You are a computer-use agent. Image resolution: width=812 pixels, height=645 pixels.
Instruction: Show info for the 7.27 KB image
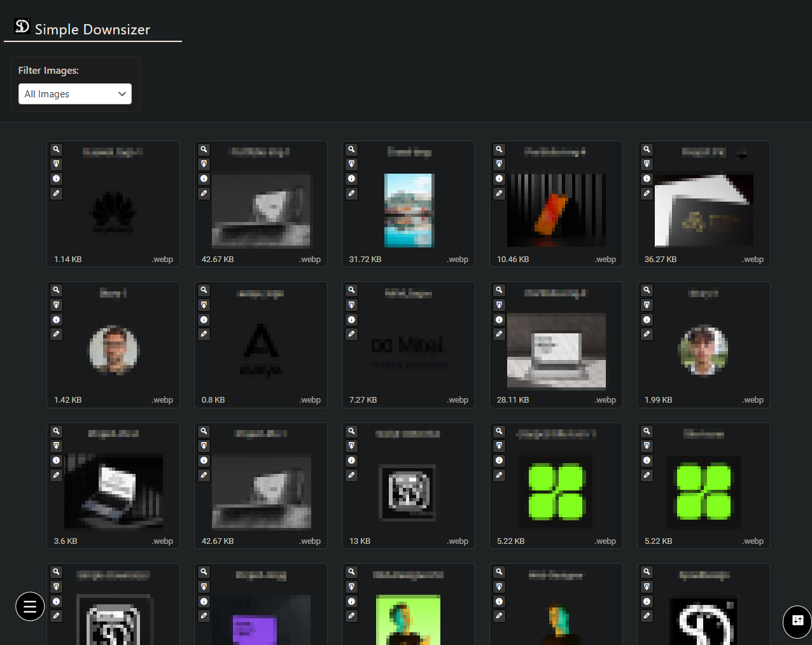pos(352,319)
